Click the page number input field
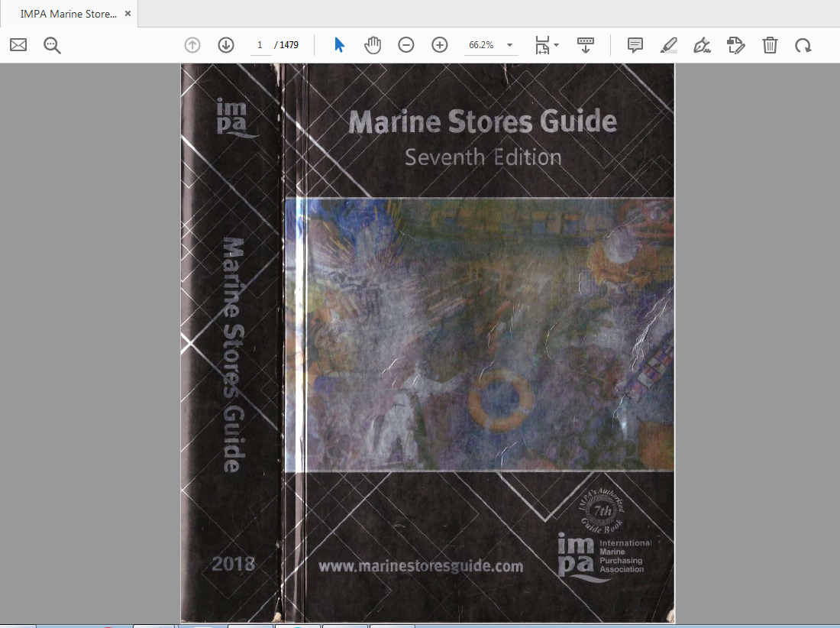 (x=260, y=45)
